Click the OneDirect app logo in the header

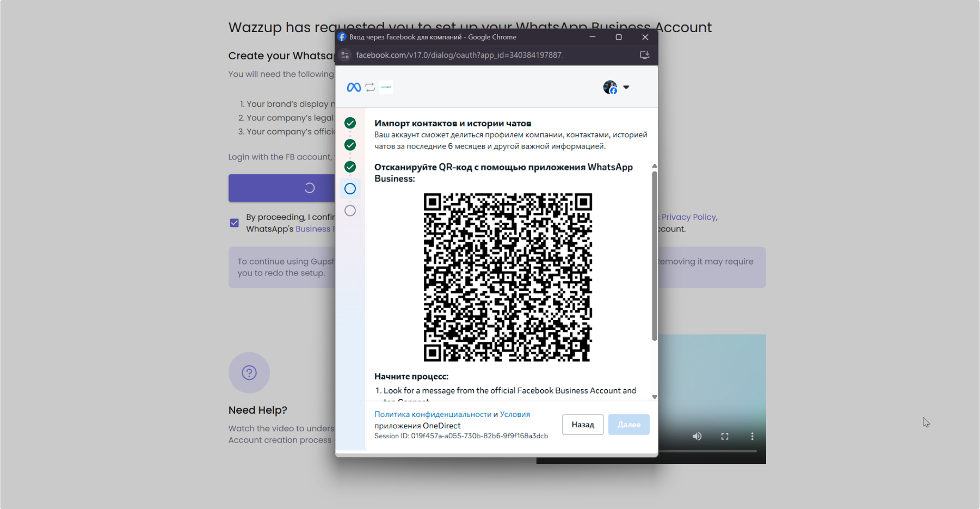click(386, 87)
